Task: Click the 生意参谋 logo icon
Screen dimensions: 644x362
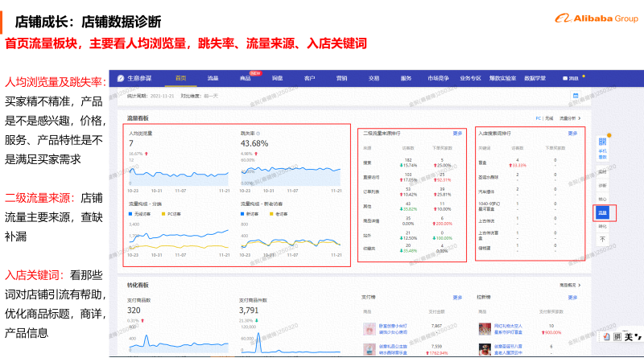Action: 119,78
